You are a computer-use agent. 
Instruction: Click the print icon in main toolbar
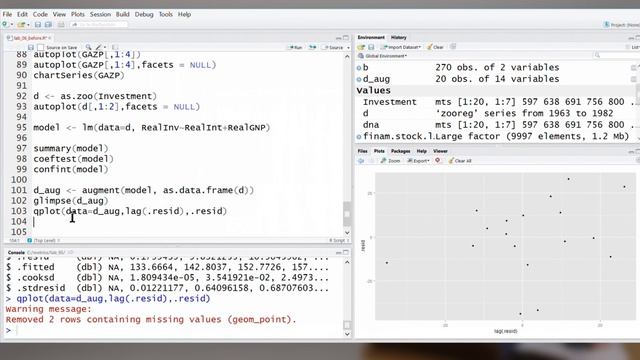[61, 24]
